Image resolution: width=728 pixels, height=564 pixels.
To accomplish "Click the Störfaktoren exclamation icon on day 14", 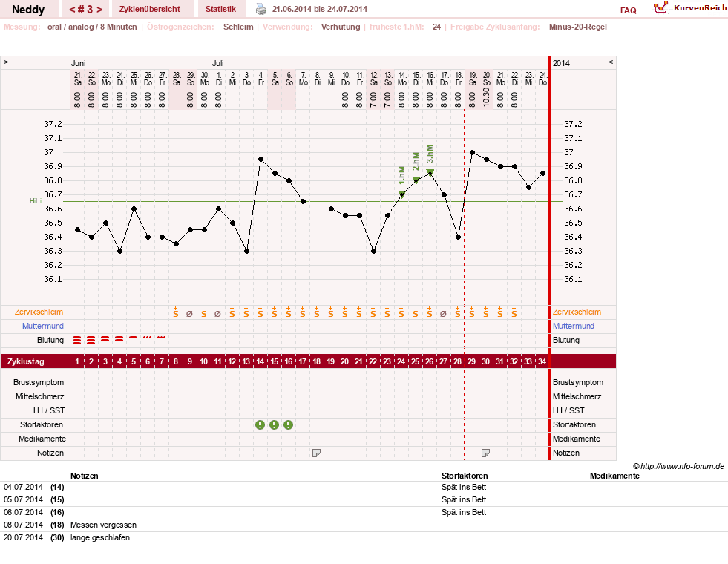I will coord(260,424).
